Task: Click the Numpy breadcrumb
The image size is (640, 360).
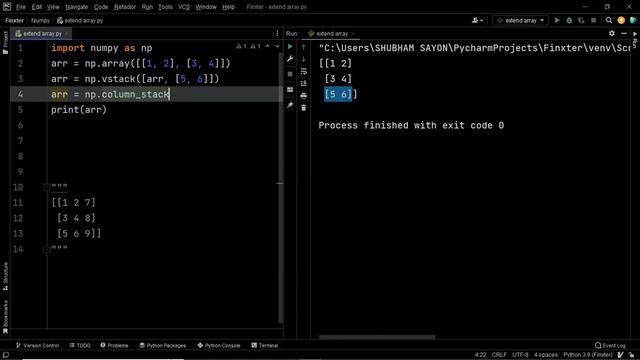Action: point(40,20)
